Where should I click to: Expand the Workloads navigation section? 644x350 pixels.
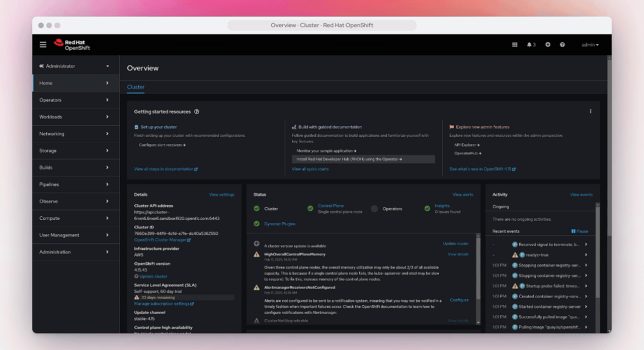click(x=75, y=117)
